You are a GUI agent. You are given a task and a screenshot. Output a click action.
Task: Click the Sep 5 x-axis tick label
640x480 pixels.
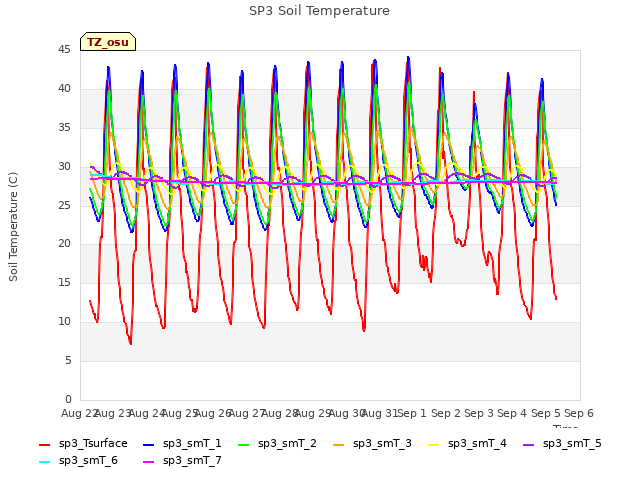tap(546, 413)
